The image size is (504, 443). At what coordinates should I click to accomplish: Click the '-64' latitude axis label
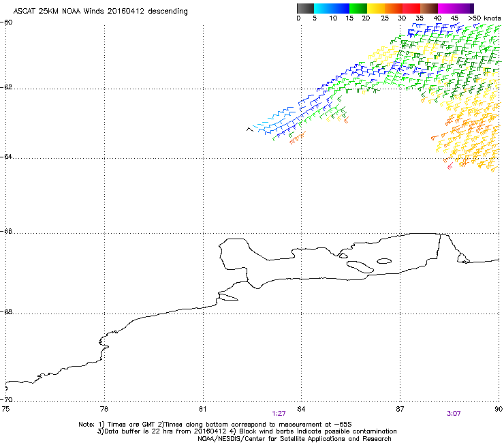point(6,156)
